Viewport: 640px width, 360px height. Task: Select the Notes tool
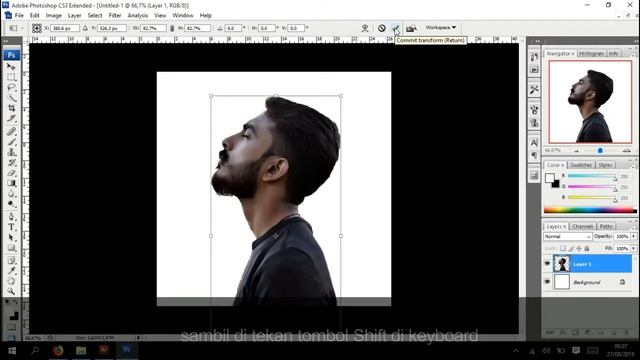pyautogui.click(x=11, y=260)
